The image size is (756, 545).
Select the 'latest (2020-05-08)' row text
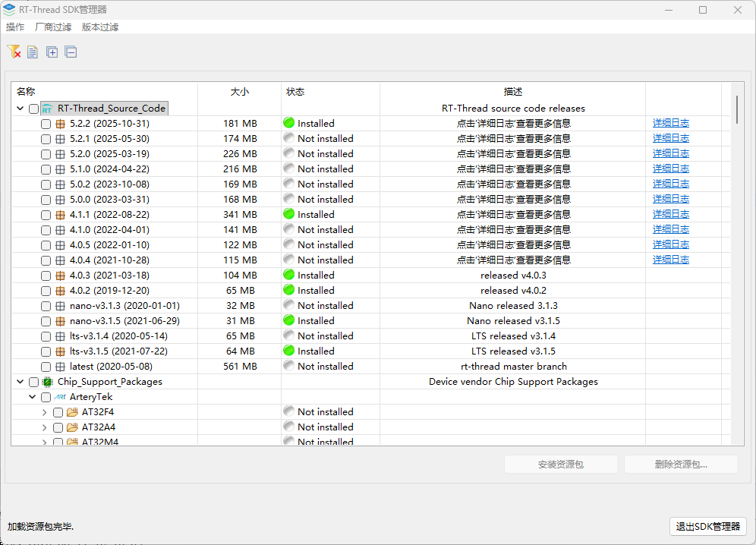[x=111, y=366]
